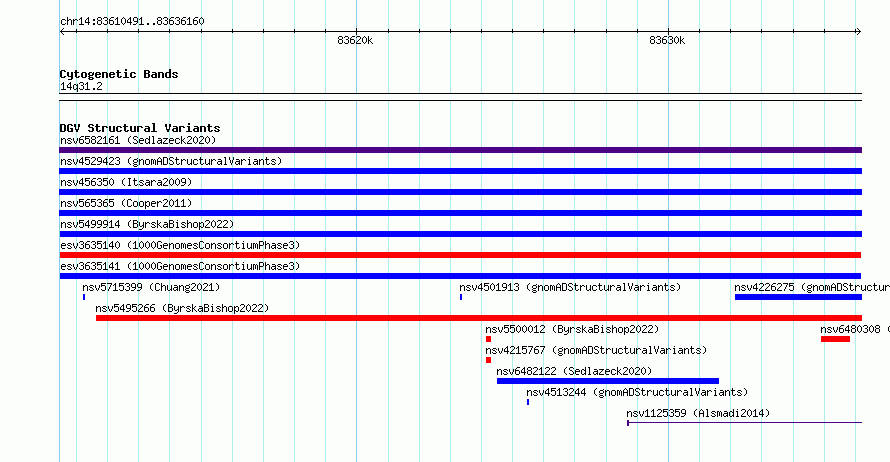890x462 pixels.
Task: Click the small blue nsv5715399 marker
Action: pos(84,297)
